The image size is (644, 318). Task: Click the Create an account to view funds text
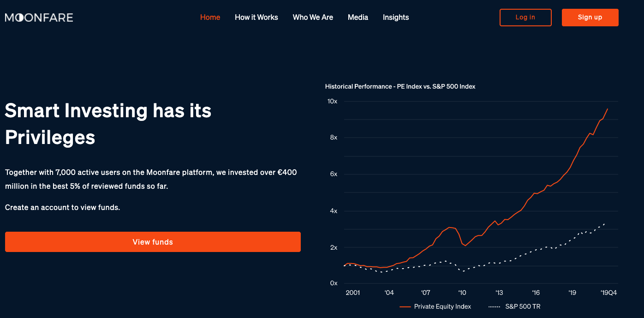click(x=62, y=208)
